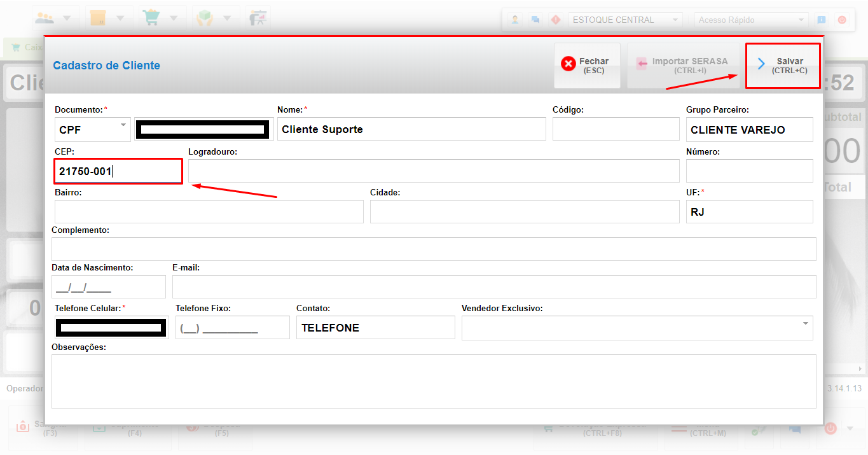This screenshot has height=455, width=868.
Task: Click the shopping cart icon in top toolbar
Action: click(x=150, y=18)
